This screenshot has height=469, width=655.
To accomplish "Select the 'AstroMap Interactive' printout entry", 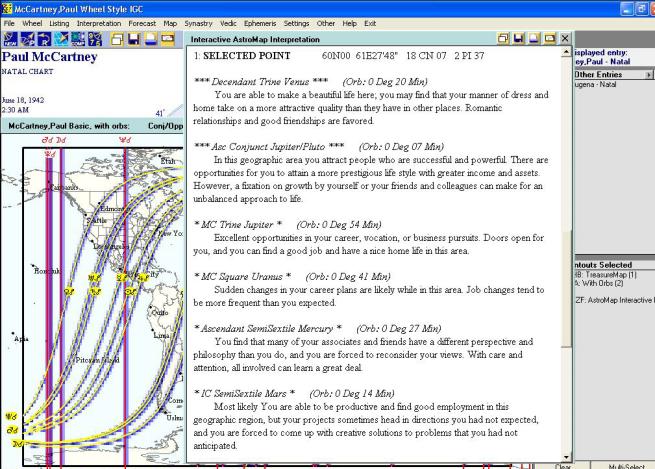I will pos(614,300).
